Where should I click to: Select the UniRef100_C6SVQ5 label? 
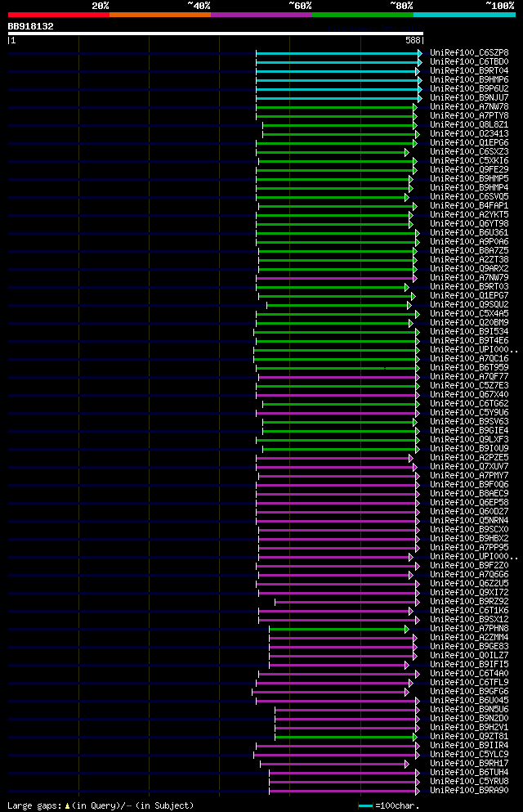469,197
